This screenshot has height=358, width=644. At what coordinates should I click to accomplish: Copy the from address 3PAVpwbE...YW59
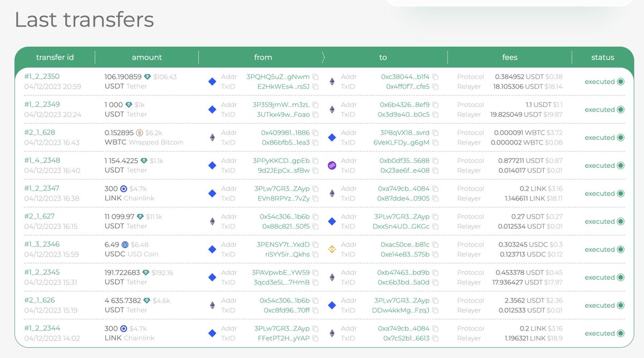click(x=316, y=273)
